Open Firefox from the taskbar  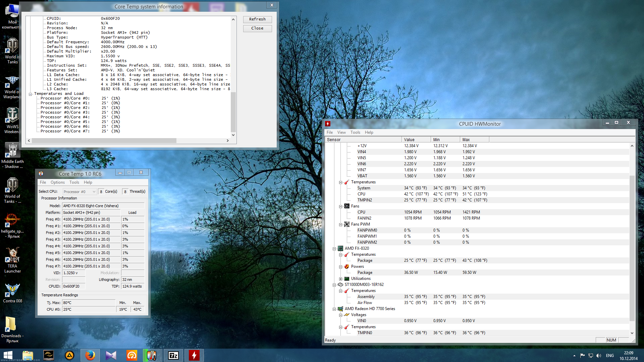click(90, 355)
